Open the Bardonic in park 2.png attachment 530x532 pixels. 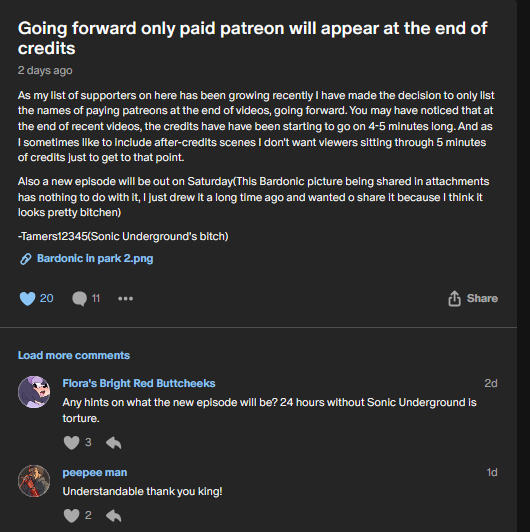(x=95, y=259)
